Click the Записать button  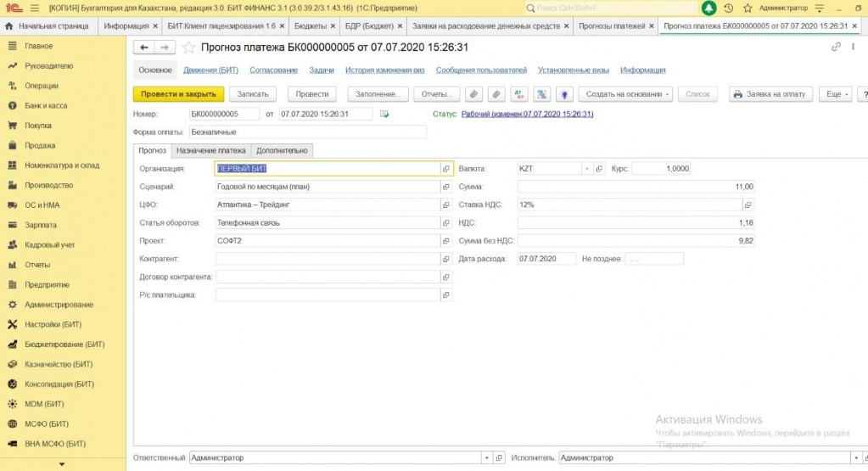(x=253, y=94)
